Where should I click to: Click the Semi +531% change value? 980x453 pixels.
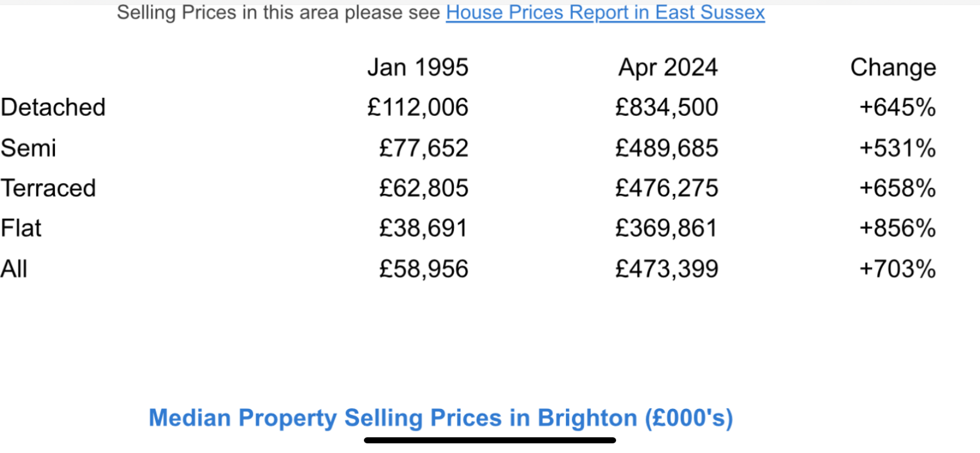click(x=897, y=148)
